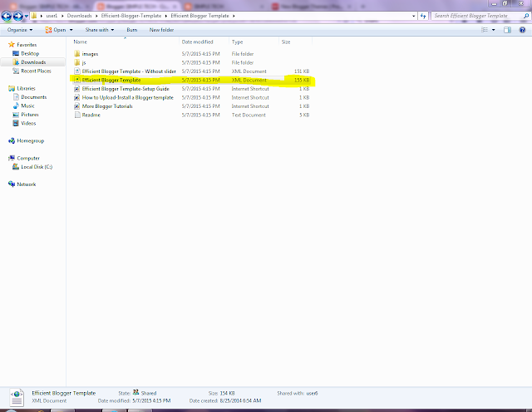Select Network in the navigation pane
Screen dimensions: 532x412
click(x=26, y=184)
